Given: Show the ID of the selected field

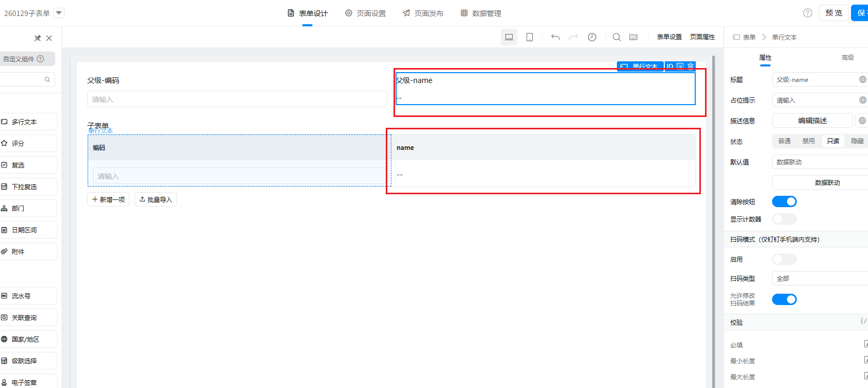Looking at the screenshot, I should click(x=670, y=66).
